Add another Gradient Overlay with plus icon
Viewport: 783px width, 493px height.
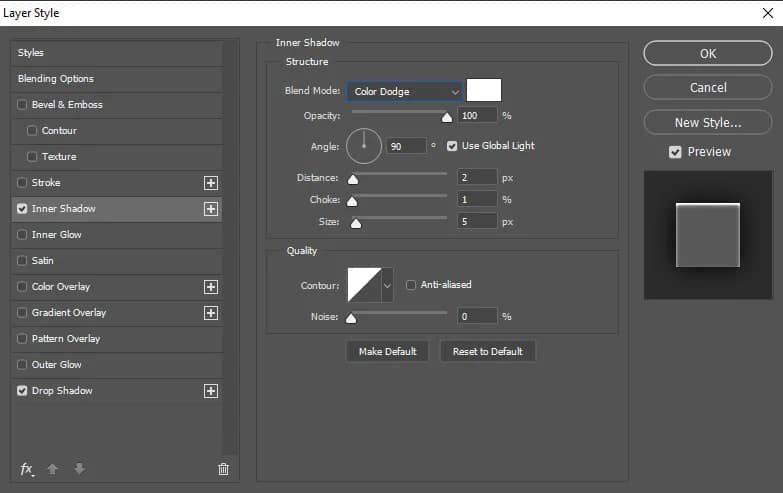211,313
